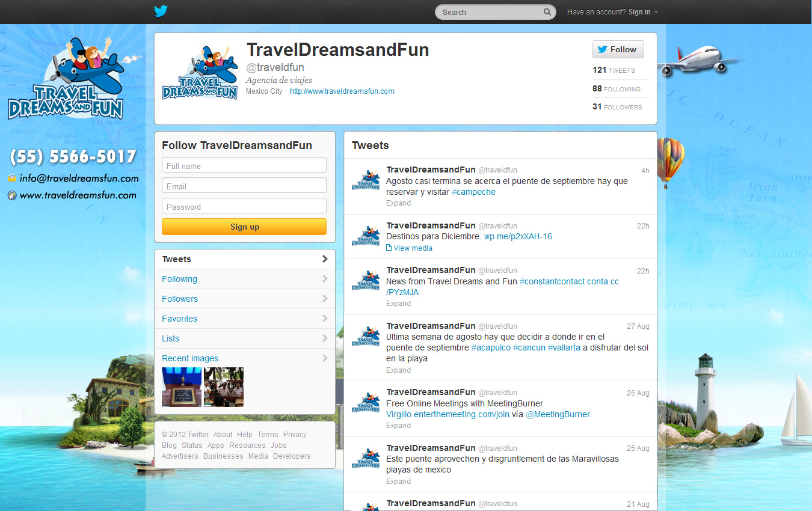Click the search magnifier icon
The width and height of the screenshot is (812, 511).
(547, 12)
